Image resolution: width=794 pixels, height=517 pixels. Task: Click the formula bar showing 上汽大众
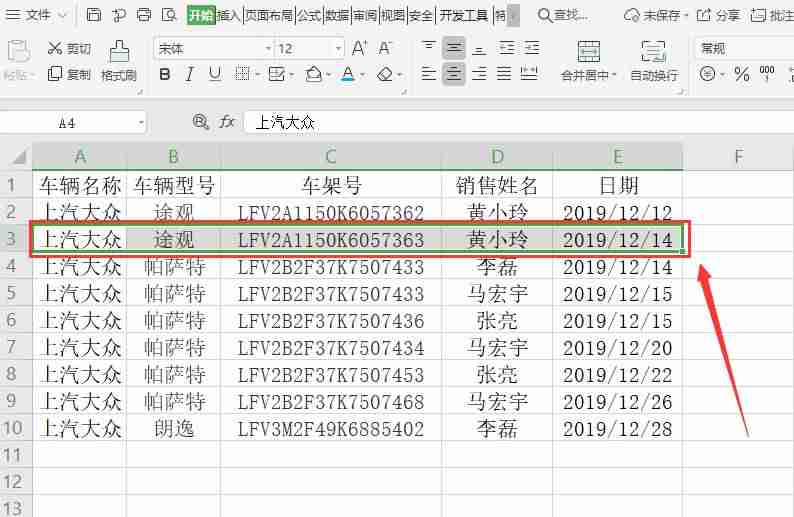pos(519,122)
